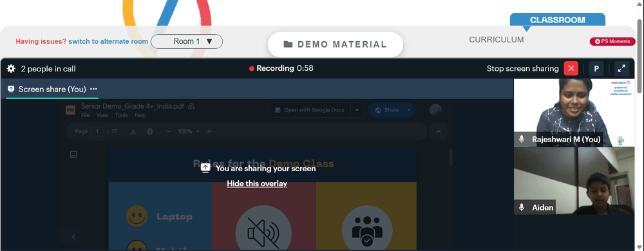Stop screen sharing with red X button

point(571,68)
